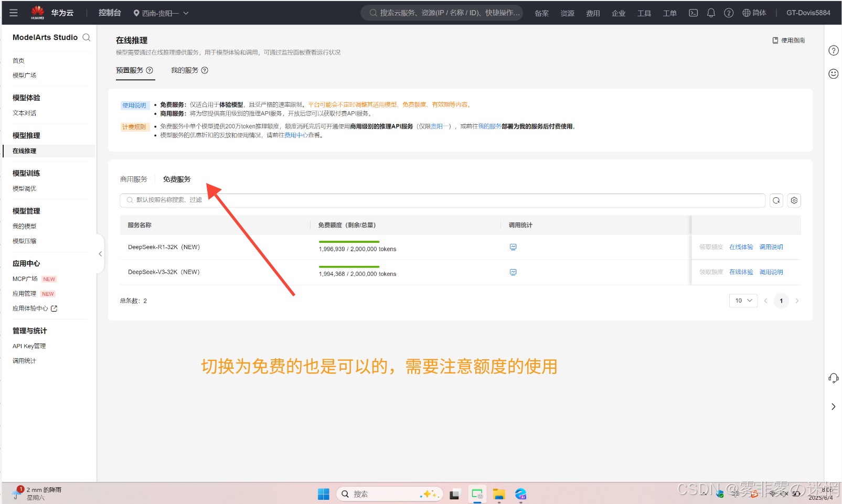View call statistics for DeepSeek-R1-32K
842x504 pixels.
pos(513,247)
